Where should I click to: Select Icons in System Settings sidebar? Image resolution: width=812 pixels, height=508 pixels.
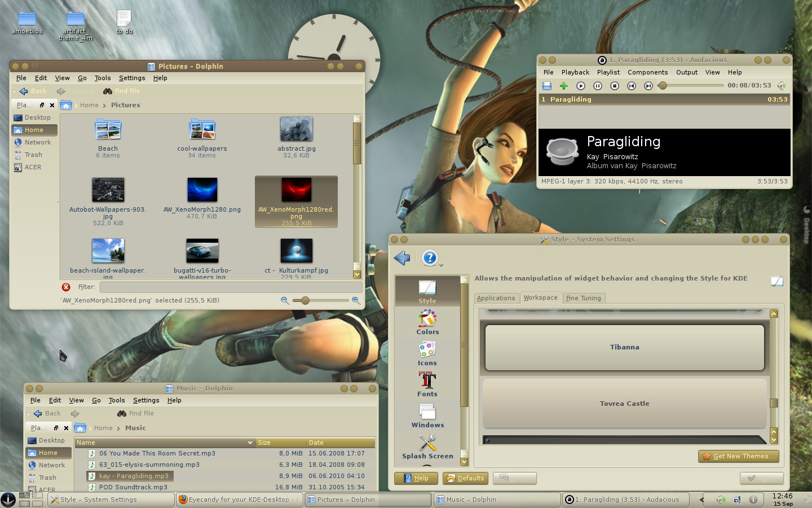pyautogui.click(x=427, y=353)
